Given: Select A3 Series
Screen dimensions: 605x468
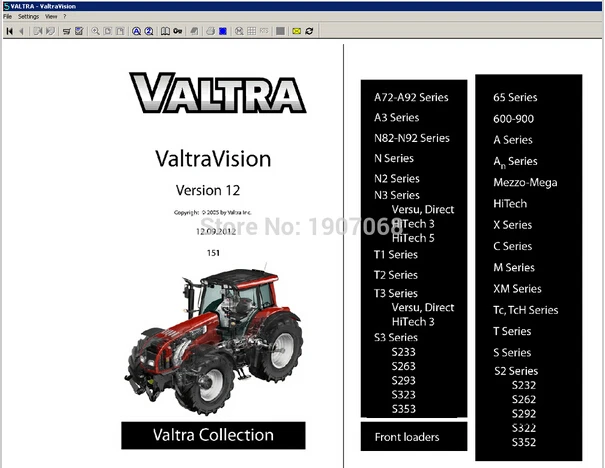Looking at the screenshot, I should pos(396,117).
